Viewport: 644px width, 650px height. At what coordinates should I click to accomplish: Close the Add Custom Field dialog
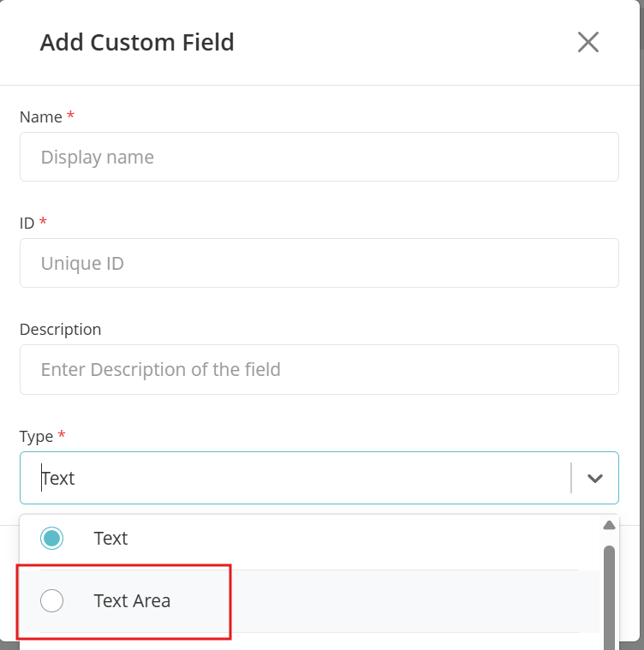click(587, 42)
